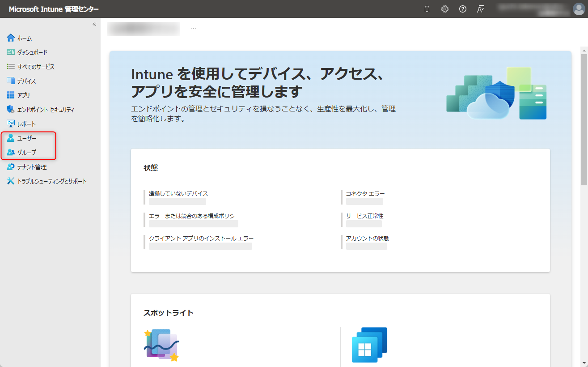Click the vertical scrollbar thumb
This screenshot has height=367, width=588.
tap(584, 119)
